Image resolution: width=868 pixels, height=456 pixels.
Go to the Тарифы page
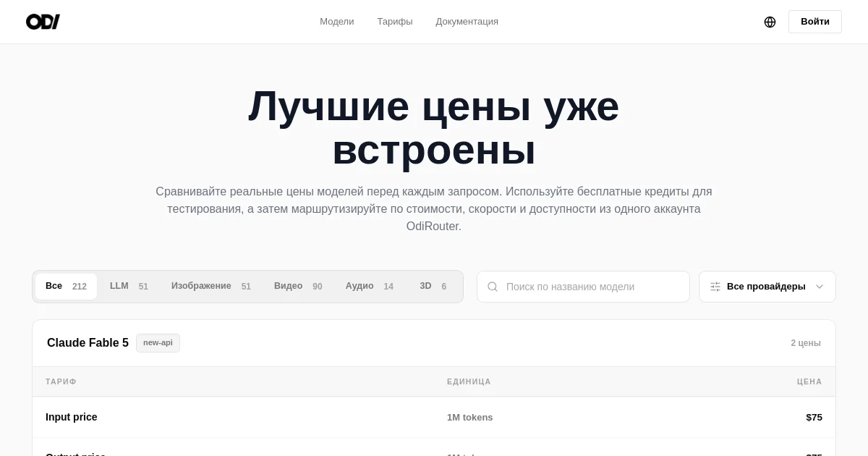pyautogui.click(x=395, y=22)
